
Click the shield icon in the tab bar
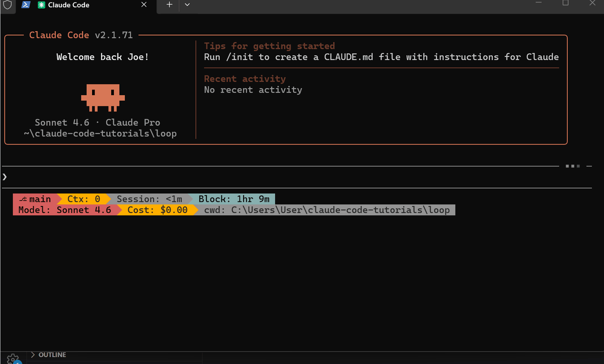[x=7, y=5]
